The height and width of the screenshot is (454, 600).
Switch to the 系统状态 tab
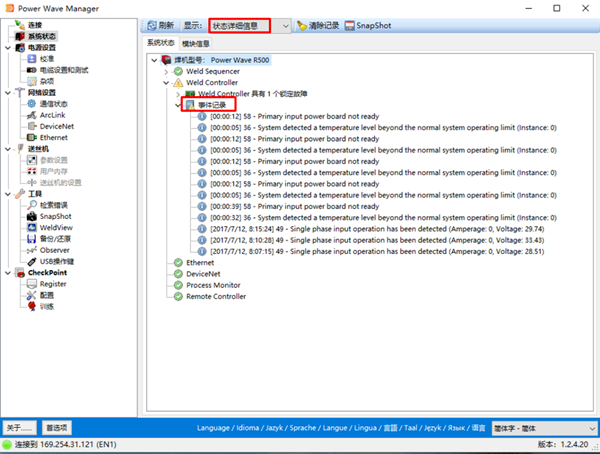click(x=161, y=43)
